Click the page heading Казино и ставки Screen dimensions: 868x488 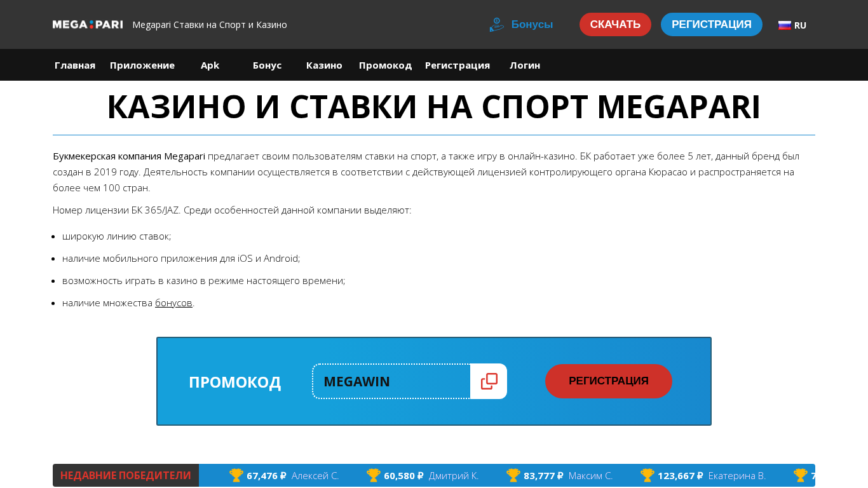click(x=434, y=107)
